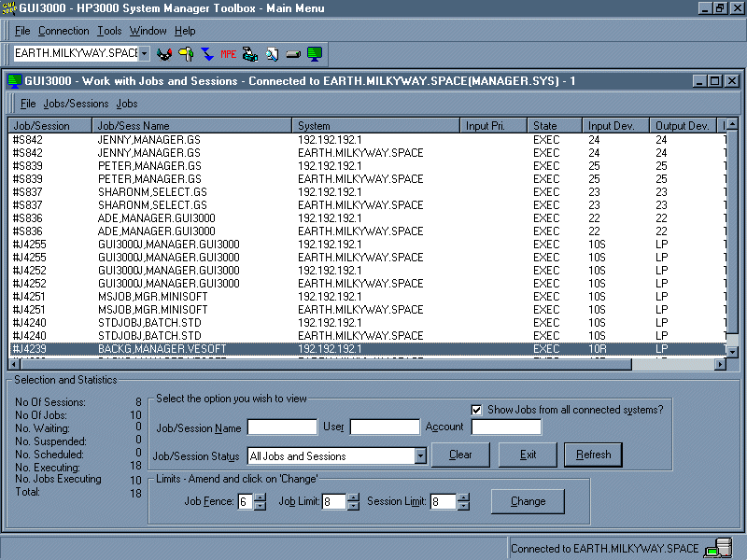Click the printer toolbar icon

click(250, 54)
